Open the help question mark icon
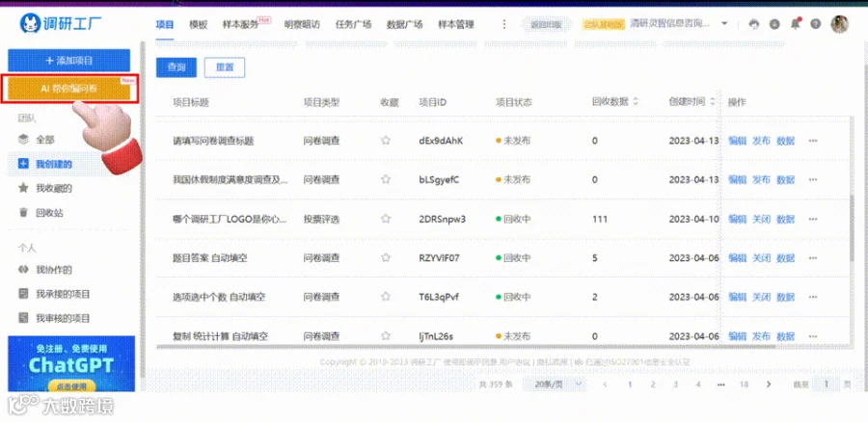Image resolution: width=868 pixels, height=422 pixels. pos(815,24)
